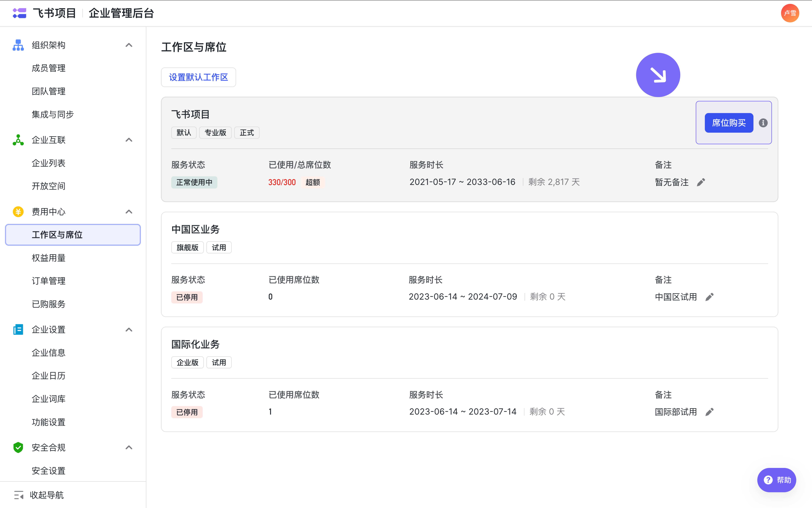
Task: Click the 席位购买 button
Action: [729, 123]
